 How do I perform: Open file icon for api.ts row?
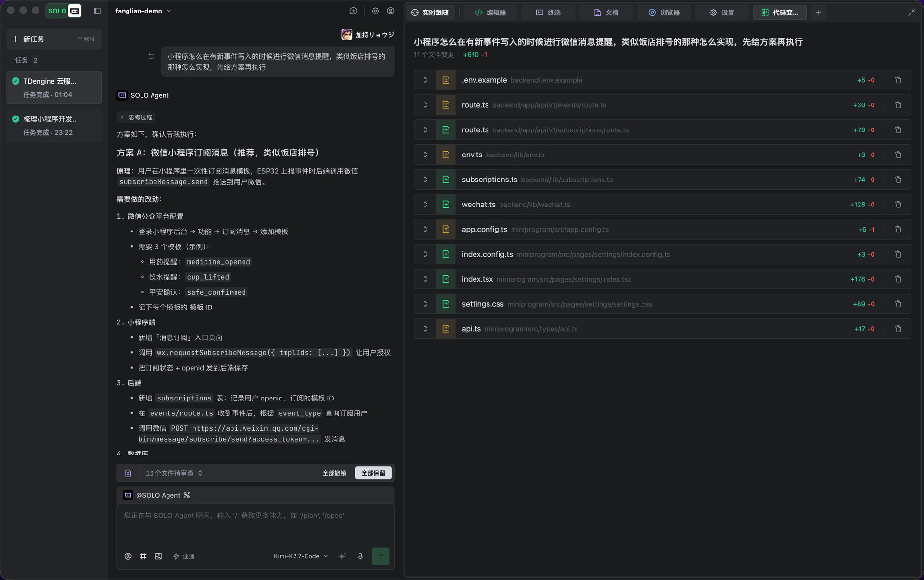[898, 329]
